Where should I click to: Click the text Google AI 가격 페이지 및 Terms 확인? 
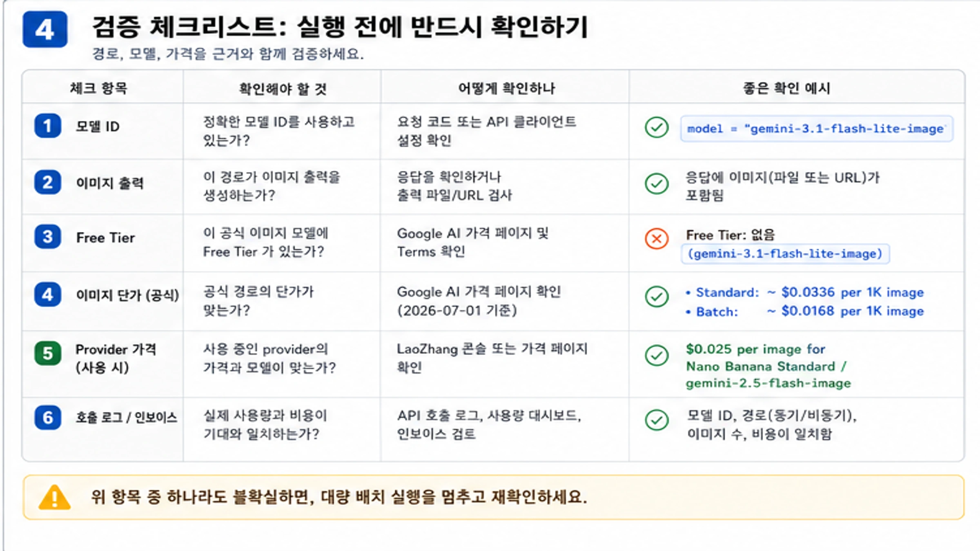(473, 242)
